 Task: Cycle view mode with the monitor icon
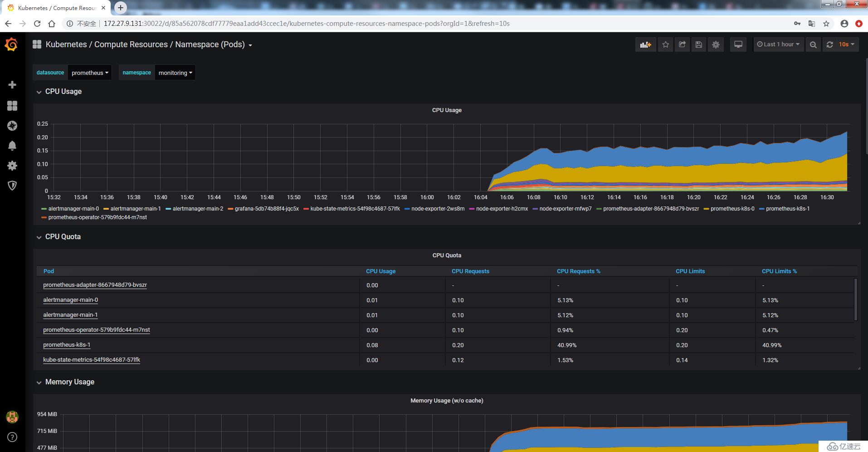pyautogui.click(x=738, y=44)
